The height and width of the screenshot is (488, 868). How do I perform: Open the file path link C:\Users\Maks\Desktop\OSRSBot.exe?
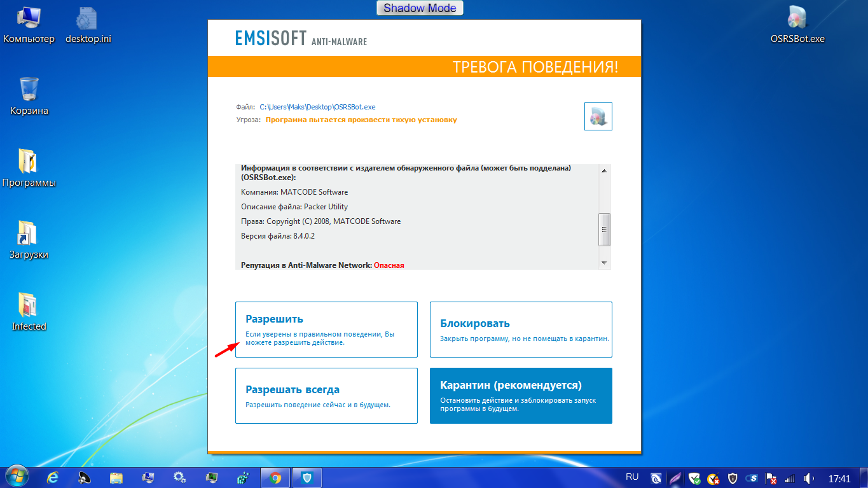pyautogui.click(x=317, y=107)
